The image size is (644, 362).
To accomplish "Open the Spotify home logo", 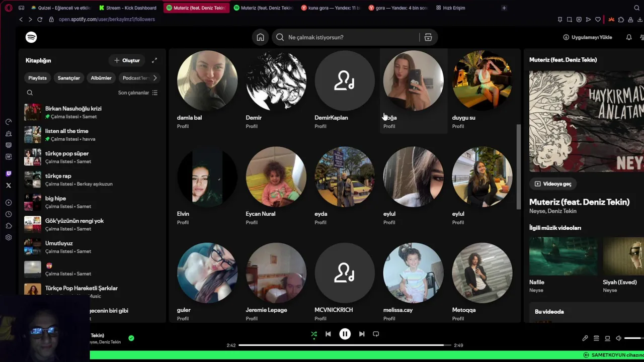I will pyautogui.click(x=31, y=37).
